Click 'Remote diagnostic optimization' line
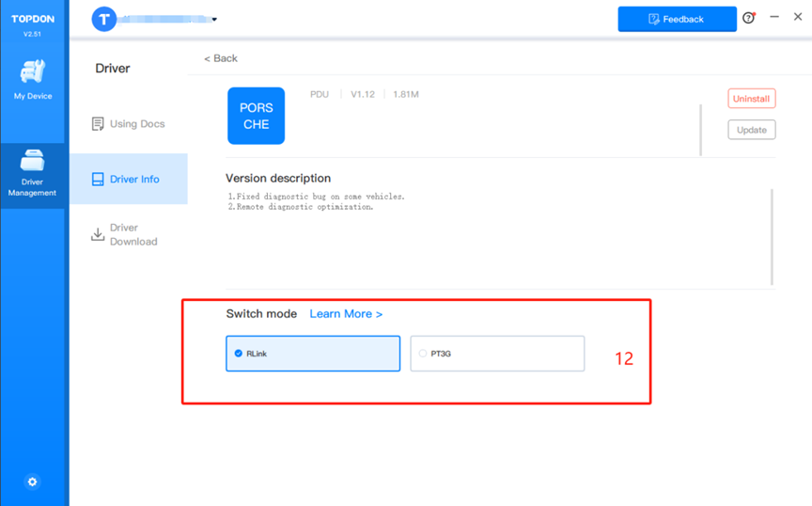This screenshot has width=812, height=506. (301, 207)
